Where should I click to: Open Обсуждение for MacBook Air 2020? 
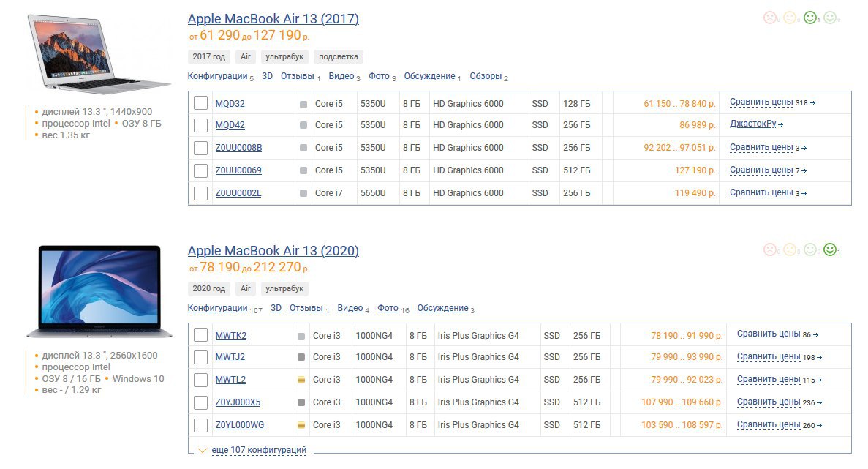[442, 308]
